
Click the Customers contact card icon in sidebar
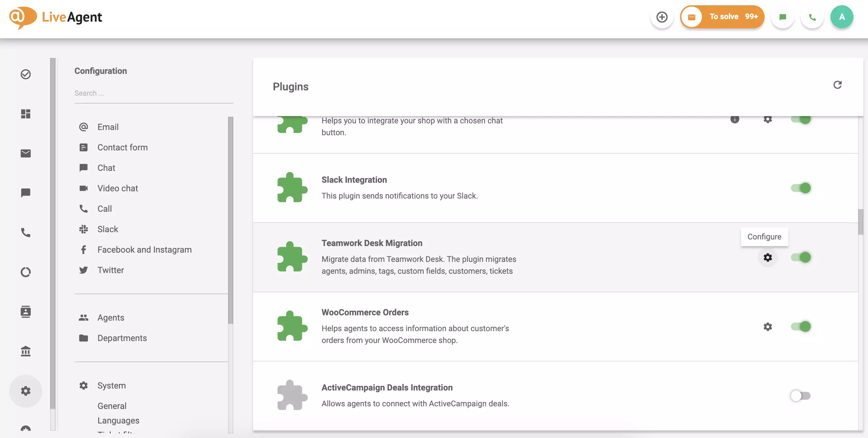pos(25,312)
